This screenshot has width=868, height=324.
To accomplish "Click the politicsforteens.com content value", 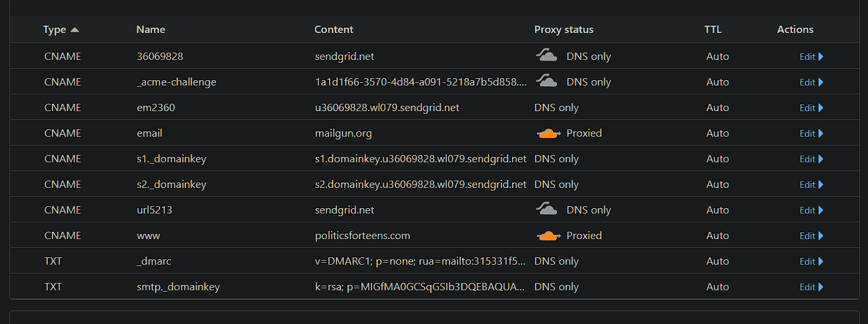I will 363,236.
